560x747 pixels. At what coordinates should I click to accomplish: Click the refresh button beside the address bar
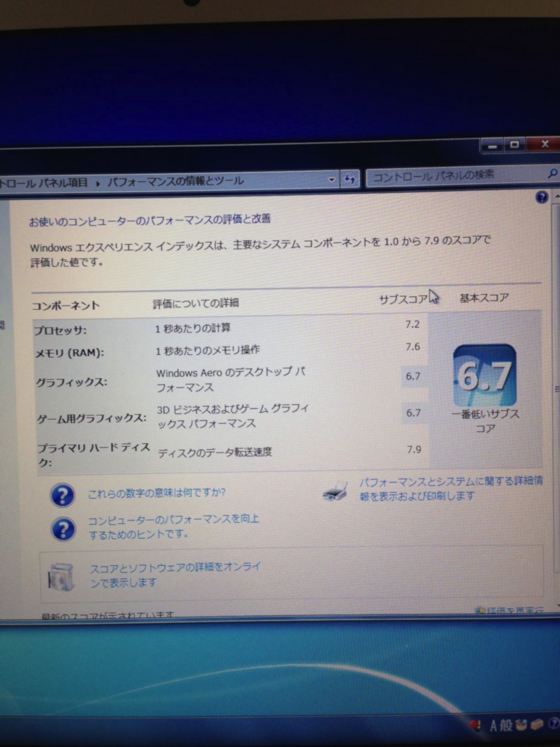350,179
